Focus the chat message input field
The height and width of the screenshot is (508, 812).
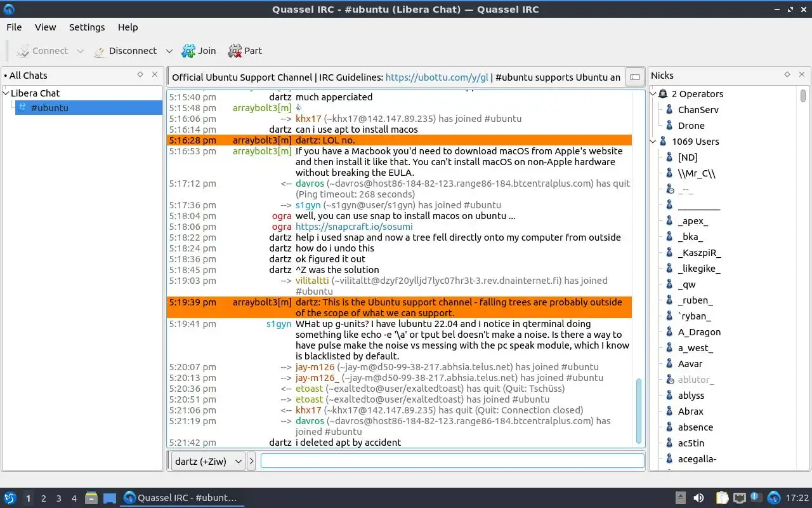pyautogui.click(x=452, y=462)
